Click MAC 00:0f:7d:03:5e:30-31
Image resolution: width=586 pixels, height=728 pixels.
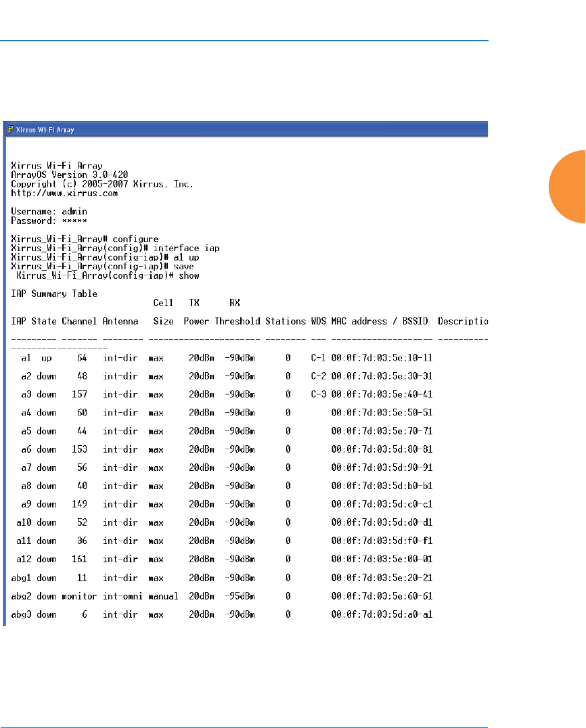(x=382, y=376)
